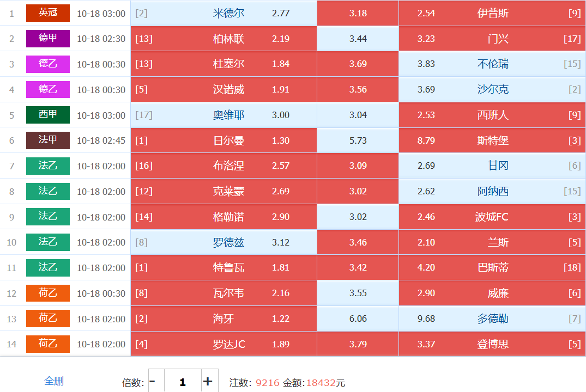This screenshot has width=586, height=392.
Task: Select draw odds 3.44 in 柏林联 match
Action: click(x=358, y=39)
